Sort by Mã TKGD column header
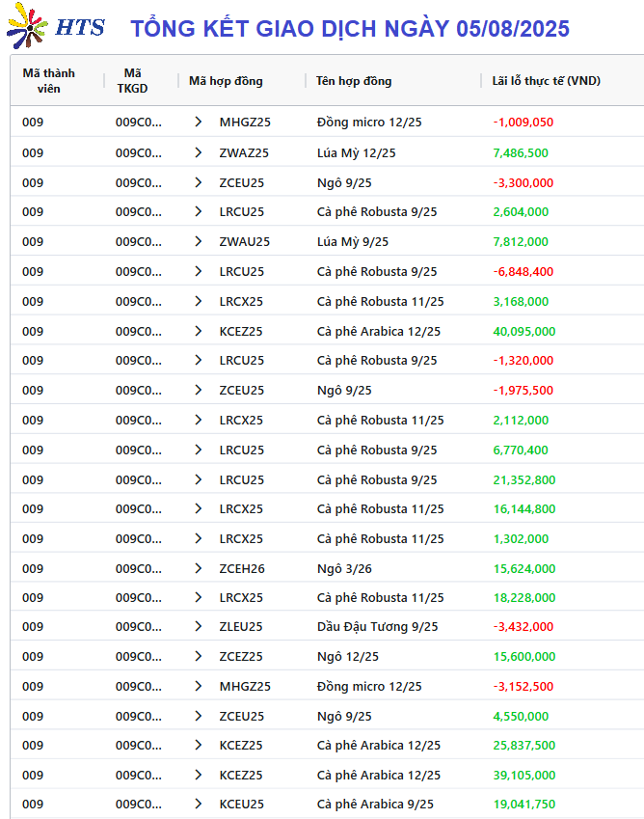 tap(132, 80)
